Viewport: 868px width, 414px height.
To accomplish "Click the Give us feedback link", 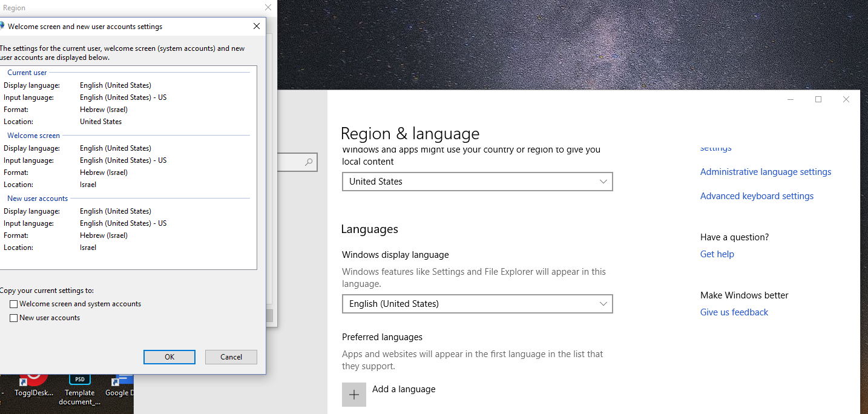I will pyautogui.click(x=734, y=312).
